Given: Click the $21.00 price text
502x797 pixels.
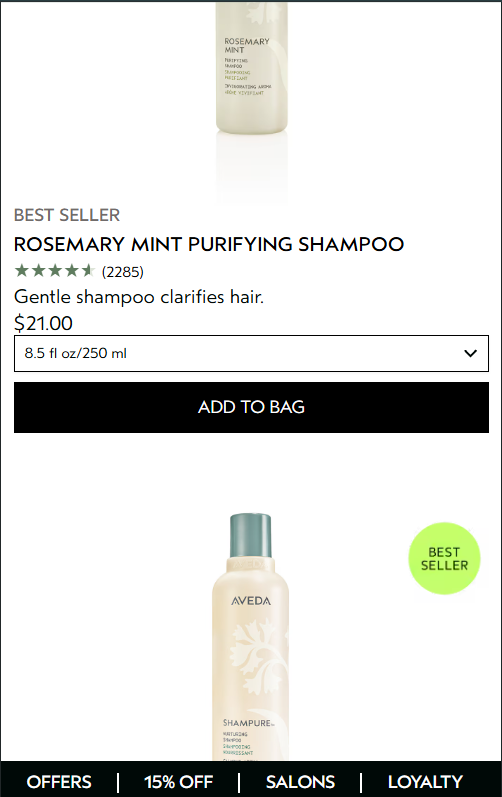Looking at the screenshot, I should [43, 323].
